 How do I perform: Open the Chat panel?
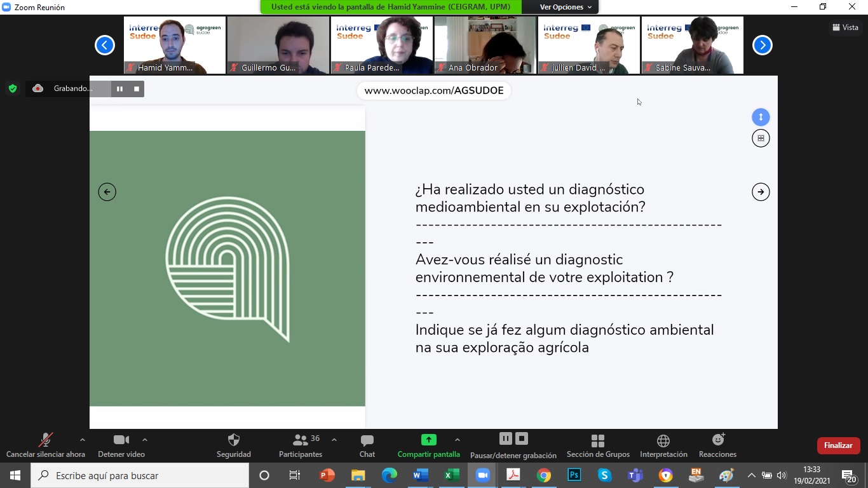367,440
